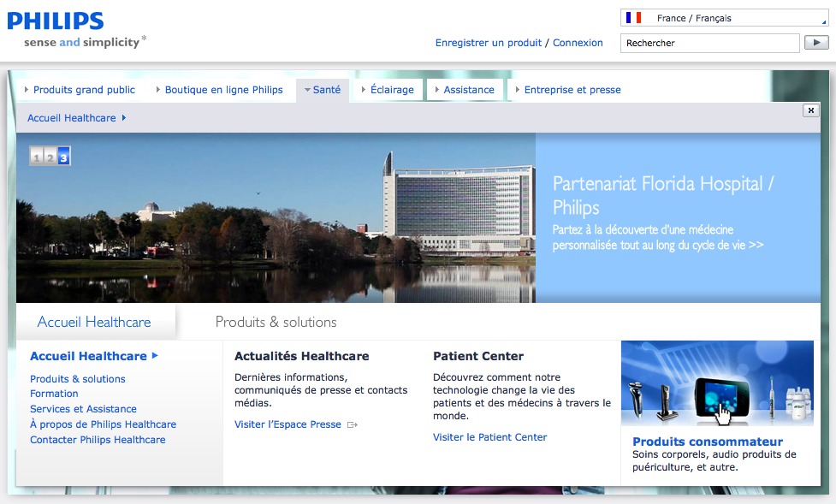Click the Partenariat Florida Hospital / Philips headline

tap(663, 195)
